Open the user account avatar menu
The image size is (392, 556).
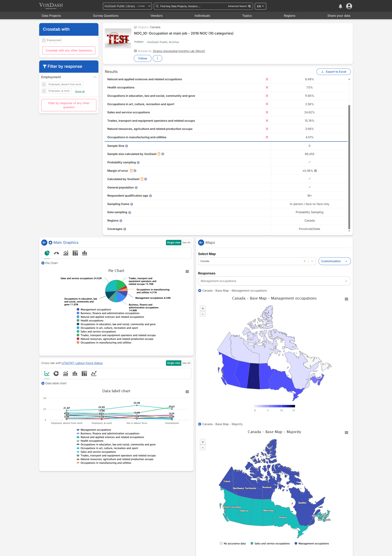(349, 6)
